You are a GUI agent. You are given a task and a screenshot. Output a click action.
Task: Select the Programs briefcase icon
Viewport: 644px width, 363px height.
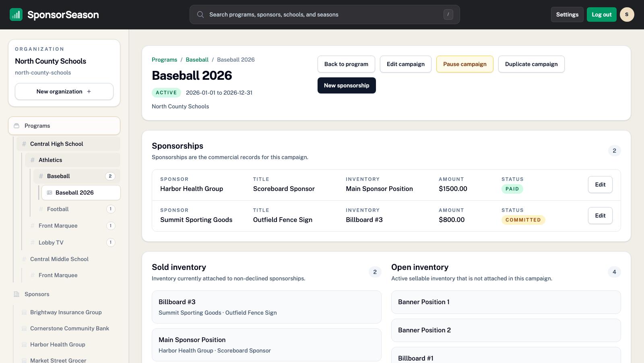(17, 125)
